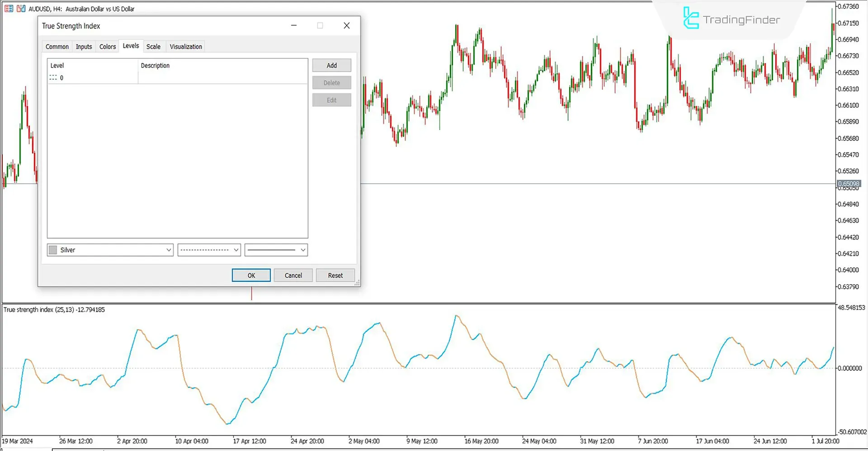Click the chart symbols icon beside the depth icon
Viewport: 868px width, 451px height.
coord(20,8)
